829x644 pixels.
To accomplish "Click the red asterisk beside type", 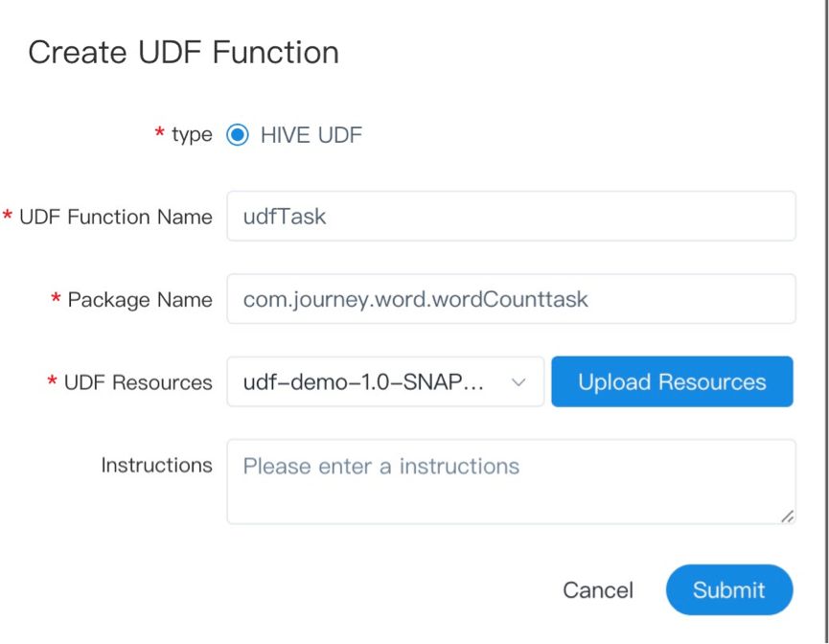I will click(159, 134).
